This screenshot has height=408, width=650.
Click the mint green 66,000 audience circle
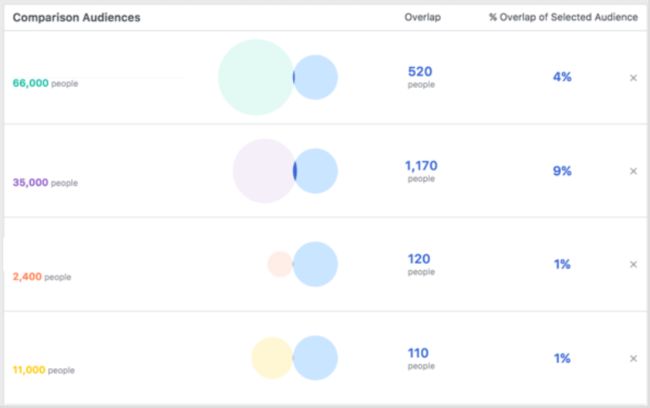pos(256,77)
